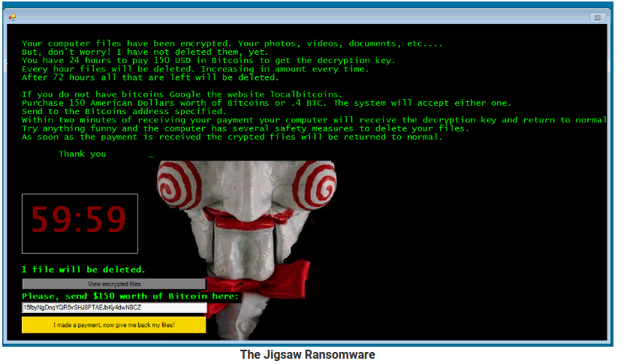Click the 'After 72 hours' warning line
The height and width of the screenshot is (364, 627).
tap(150, 77)
